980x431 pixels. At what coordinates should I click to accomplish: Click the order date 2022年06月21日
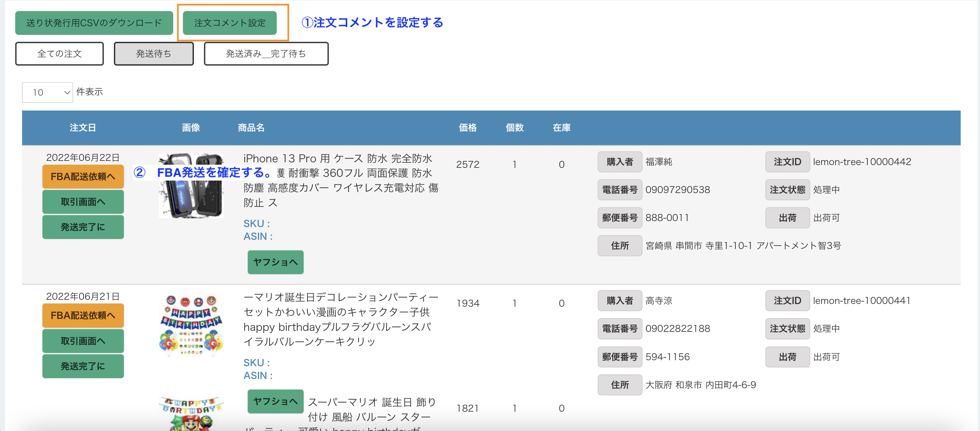pyautogui.click(x=83, y=296)
